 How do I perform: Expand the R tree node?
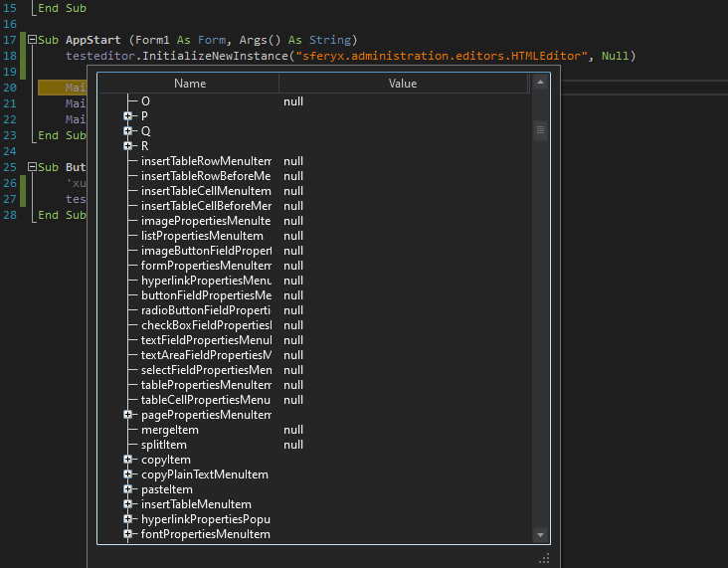click(x=127, y=146)
